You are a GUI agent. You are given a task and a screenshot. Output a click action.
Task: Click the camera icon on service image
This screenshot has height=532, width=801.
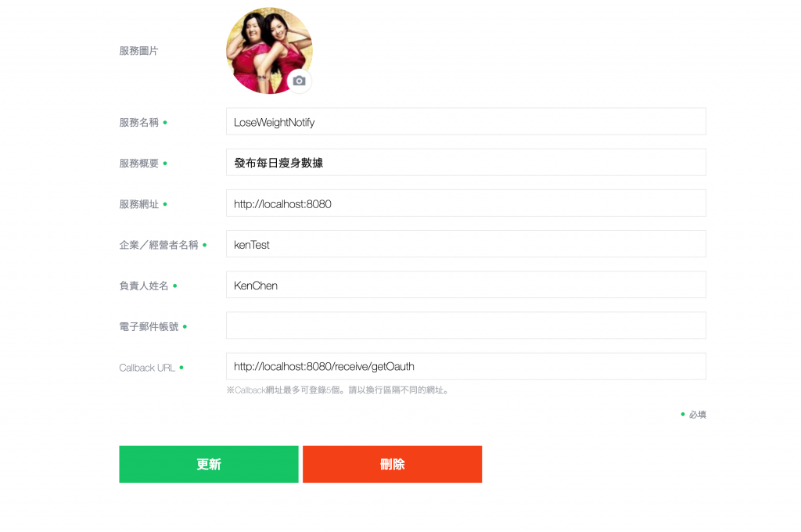pyautogui.click(x=300, y=81)
